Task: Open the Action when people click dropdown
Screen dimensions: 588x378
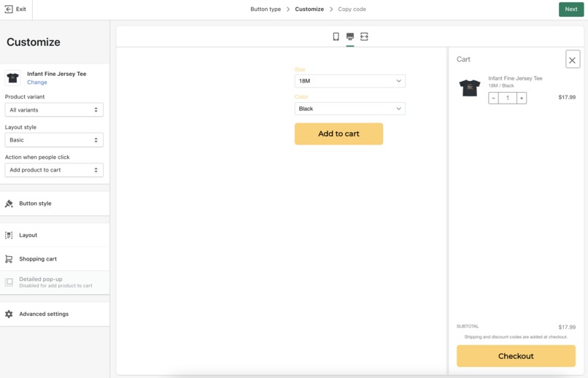Action: pos(54,170)
